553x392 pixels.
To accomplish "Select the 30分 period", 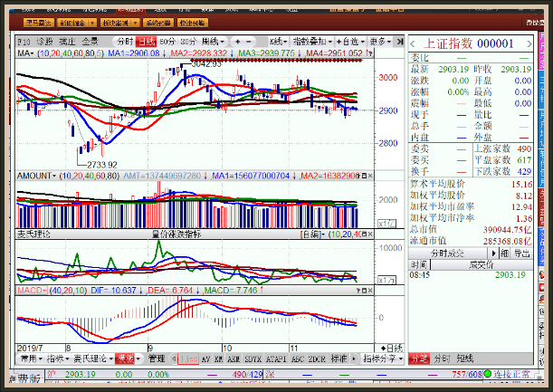I will (x=188, y=42).
